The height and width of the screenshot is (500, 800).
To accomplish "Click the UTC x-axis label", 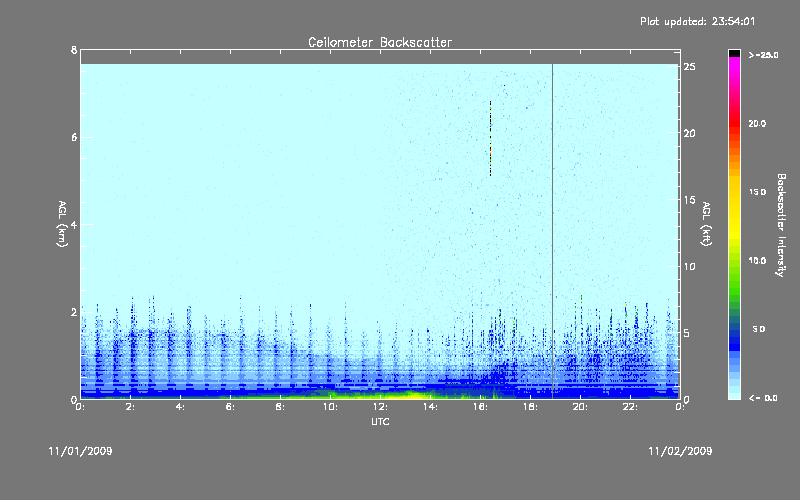I will [380, 421].
